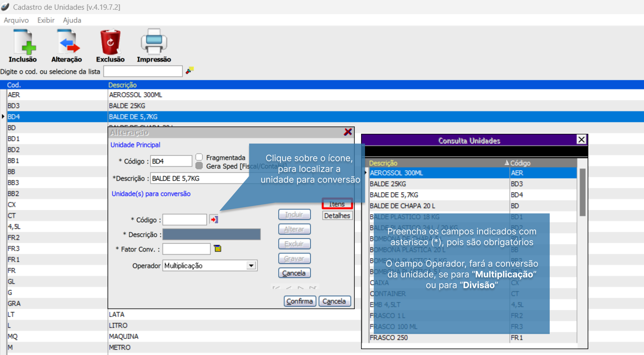Expand the Operador dropdown
Viewport: 644px width, 355px height.
[251, 265]
